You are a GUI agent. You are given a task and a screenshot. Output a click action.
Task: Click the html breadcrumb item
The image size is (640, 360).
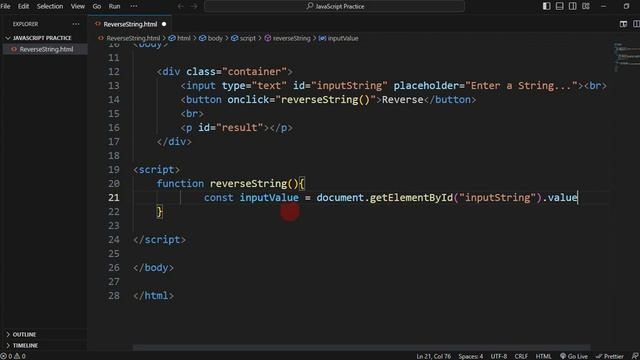tap(183, 38)
